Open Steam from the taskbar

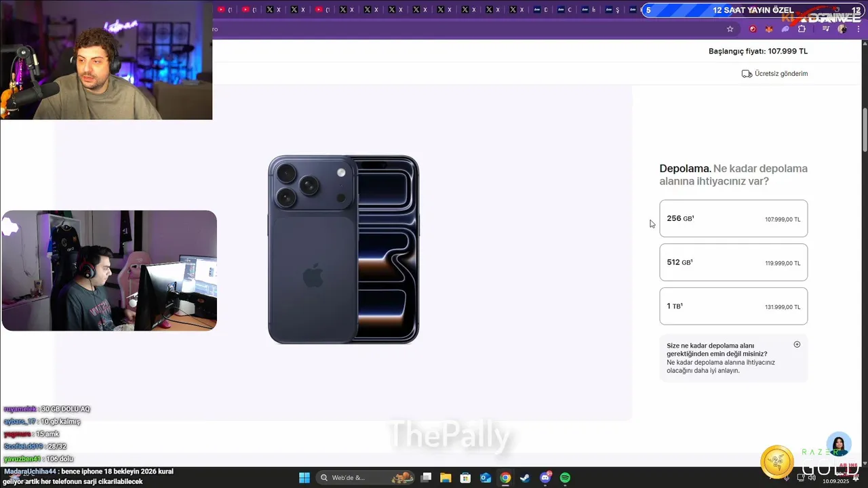tap(525, 478)
